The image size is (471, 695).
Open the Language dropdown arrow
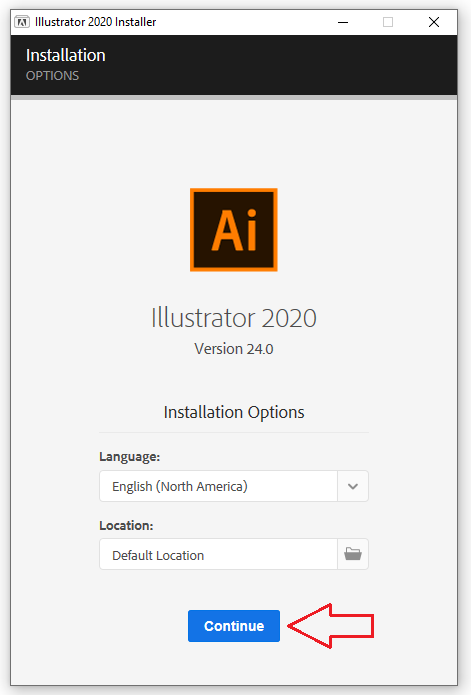pos(353,486)
